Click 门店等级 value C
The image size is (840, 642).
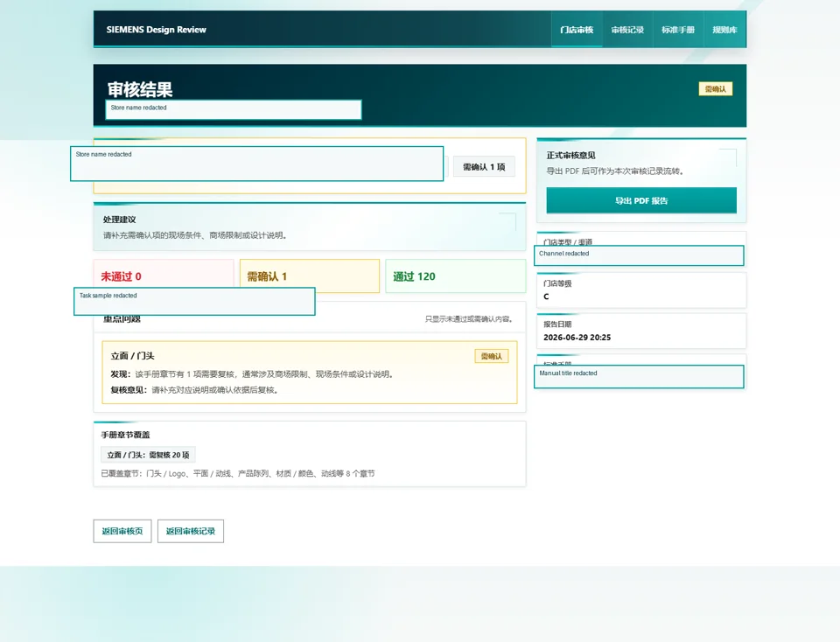(546, 297)
